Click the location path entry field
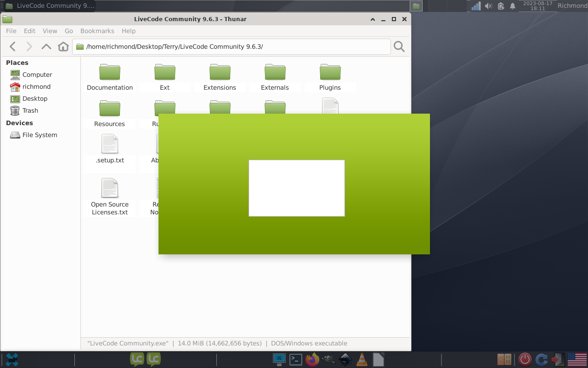 pyautogui.click(x=232, y=46)
